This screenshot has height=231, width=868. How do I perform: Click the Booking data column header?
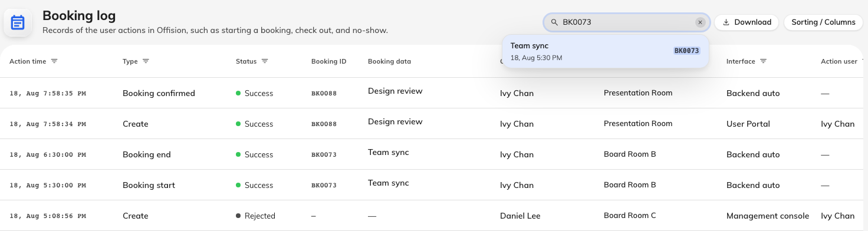pyautogui.click(x=389, y=61)
